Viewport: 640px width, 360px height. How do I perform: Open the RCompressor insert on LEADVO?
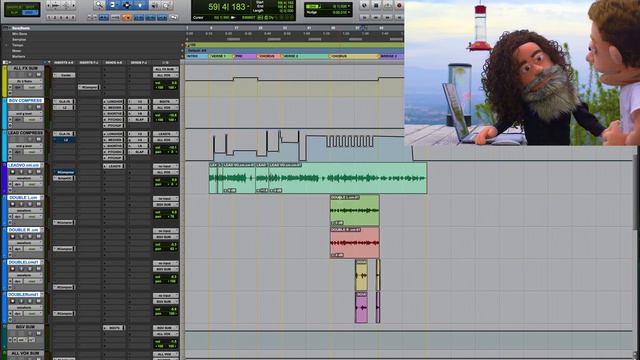[x=64, y=172]
